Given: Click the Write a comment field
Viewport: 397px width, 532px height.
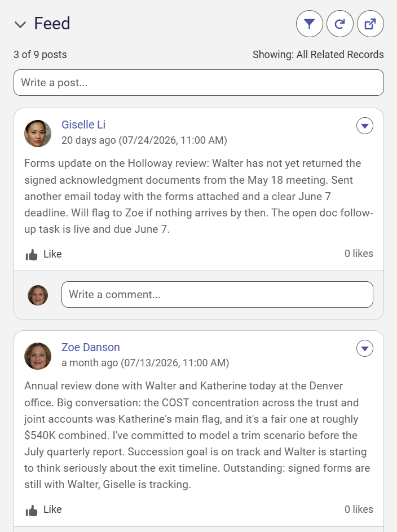Looking at the screenshot, I should pyautogui.click(x=217, y=295).
